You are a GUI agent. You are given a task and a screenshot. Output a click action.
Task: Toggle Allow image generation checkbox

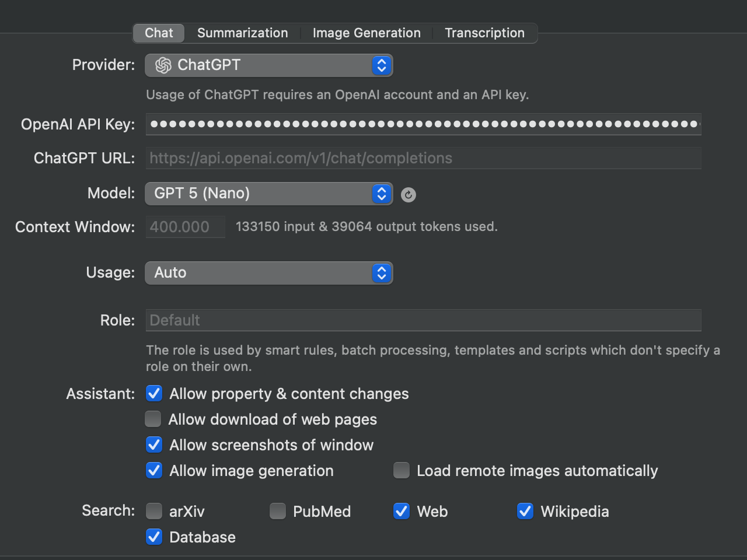154,471
